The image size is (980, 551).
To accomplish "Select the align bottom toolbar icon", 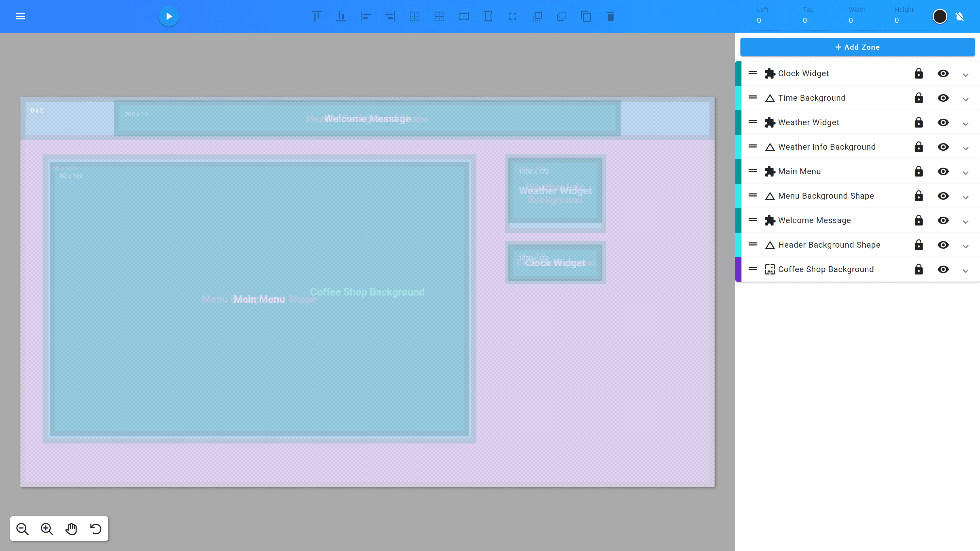I will tap(341, 16).
